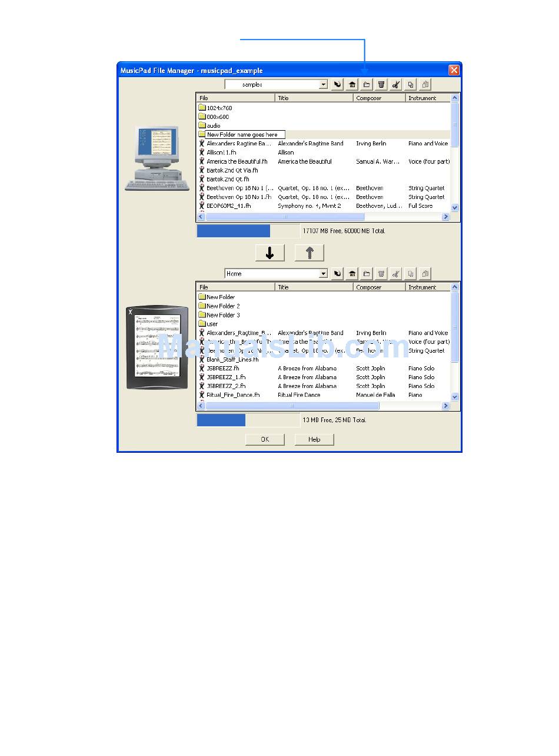Click the scroll-right arrow in the MusicPad device file list
Screen dimensions: 559x756
[445, 406]
